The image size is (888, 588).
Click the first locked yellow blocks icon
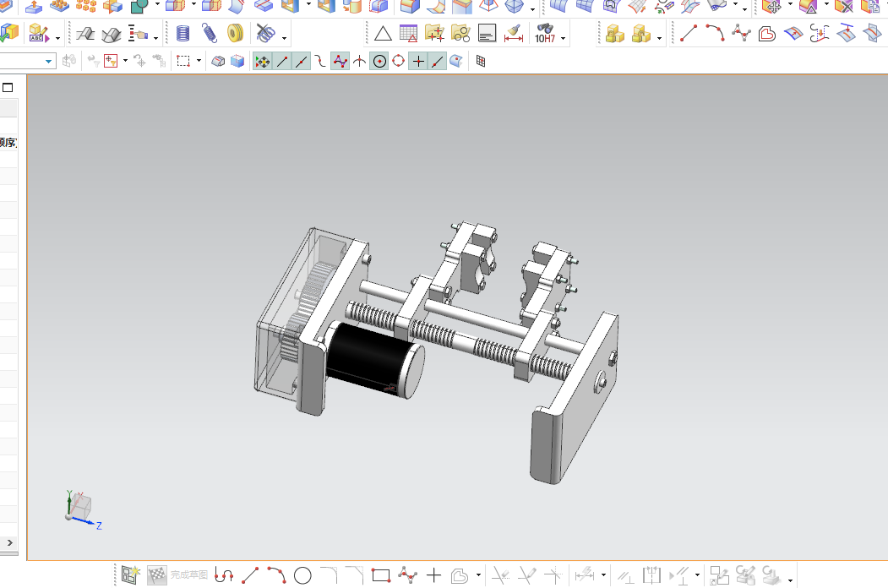pos(614,34)
